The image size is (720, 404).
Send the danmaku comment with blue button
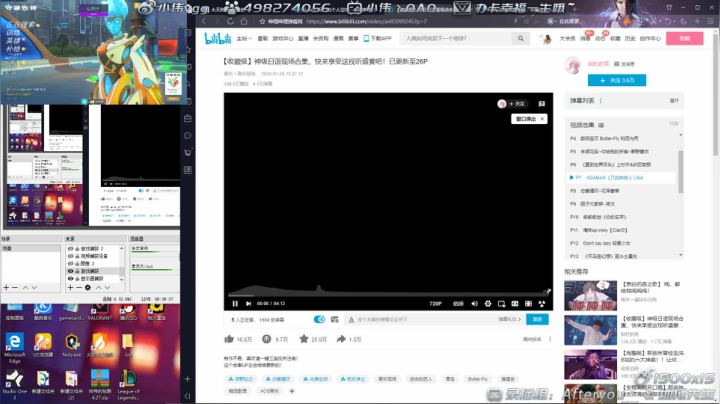tap(537, 319)
